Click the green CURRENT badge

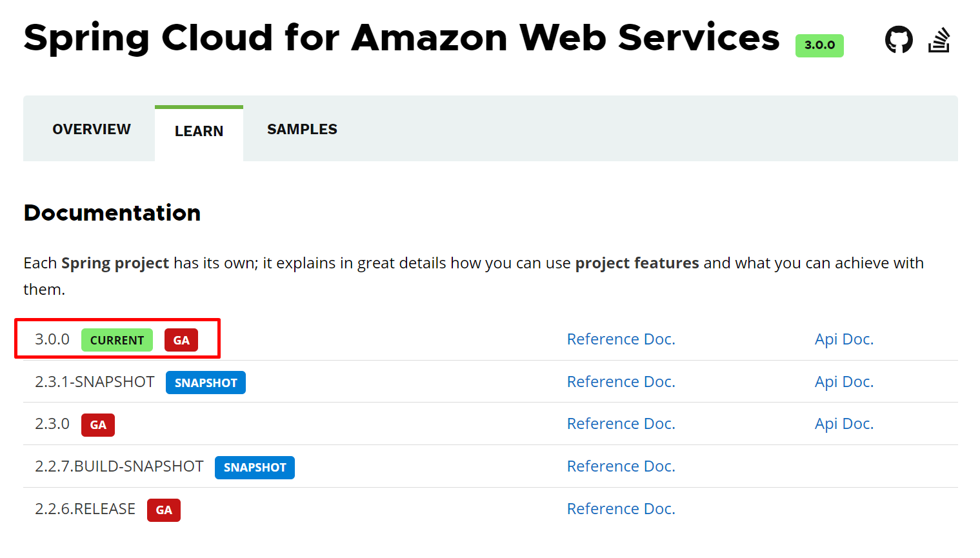[117, 340]
